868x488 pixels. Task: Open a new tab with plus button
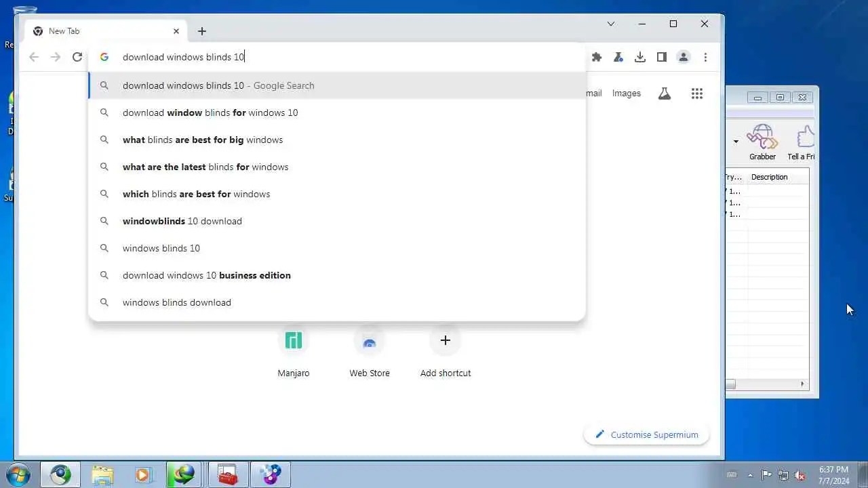(x=202, y=31)
